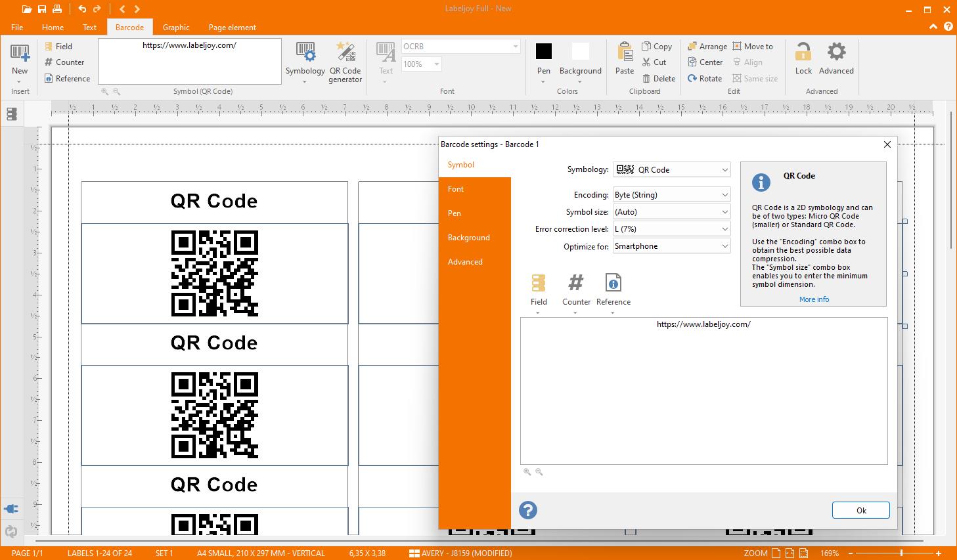Open Advanced settings in ribbon
This screenshot has width=957, height=560.
pos(836,59)
